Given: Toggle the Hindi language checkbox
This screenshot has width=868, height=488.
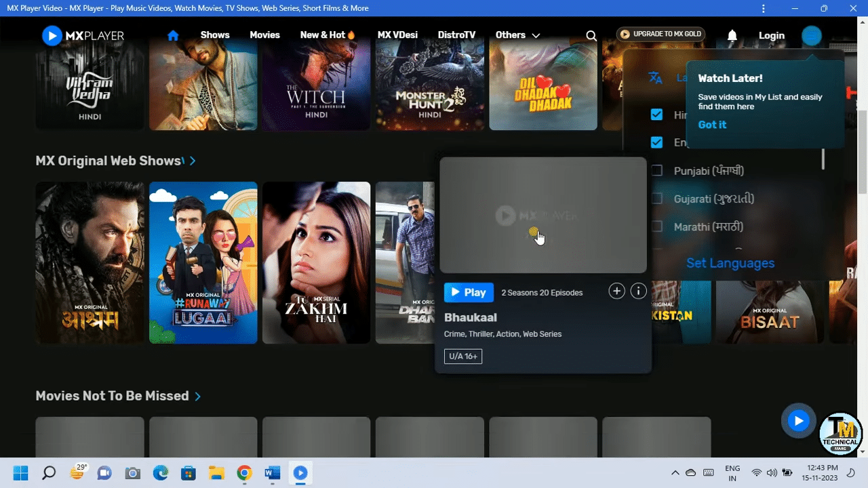Looking at the screenshot, I should coord(656,115).
